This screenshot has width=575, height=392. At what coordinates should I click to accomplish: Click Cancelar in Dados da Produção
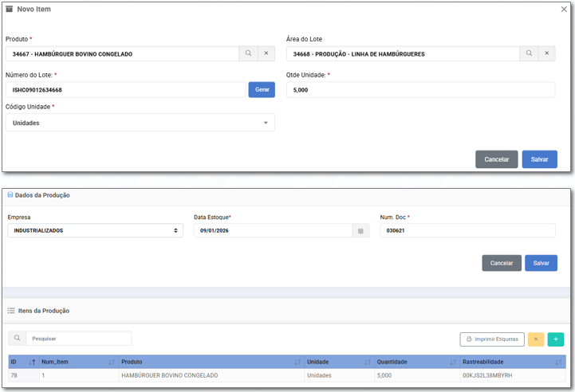pyautogui.click(x=502, y=263)
